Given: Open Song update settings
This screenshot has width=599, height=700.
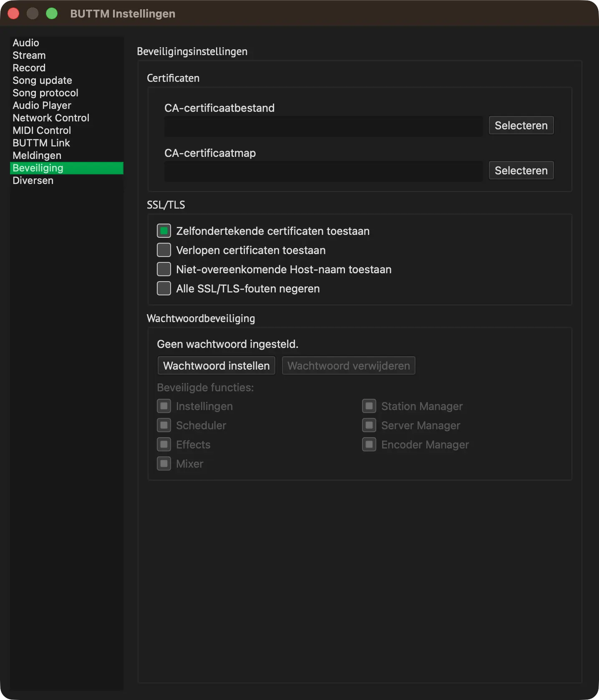Looking at the screenshot, I should [x=66, y=81].
